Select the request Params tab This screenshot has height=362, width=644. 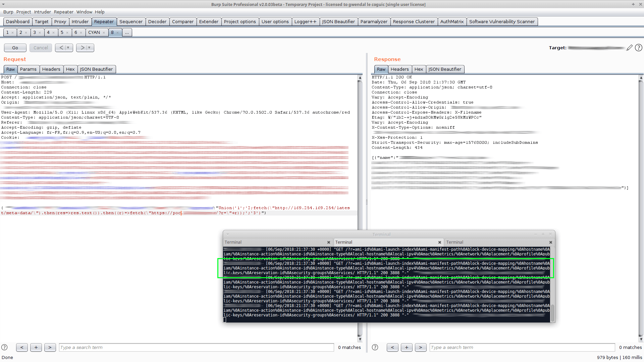click(x=28, y=69)
